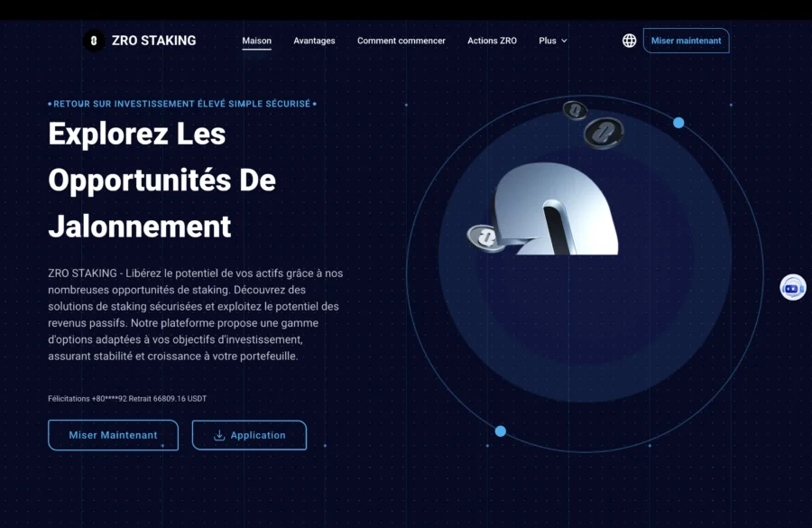Screen dimensions: 812x528
Task: Click the 'Retour sur investissement élevé simple sécurisé' tagline
Action: (181, 104)
